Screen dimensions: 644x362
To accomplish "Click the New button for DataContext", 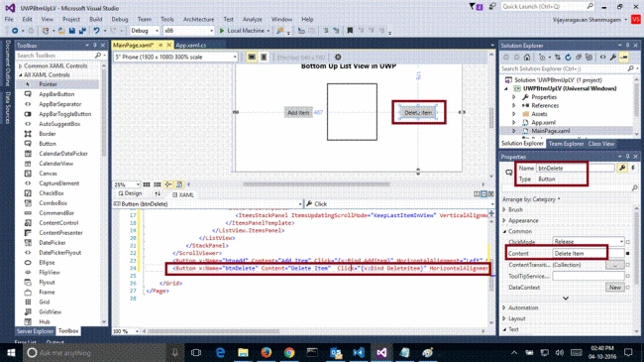I will coord(615,288).
